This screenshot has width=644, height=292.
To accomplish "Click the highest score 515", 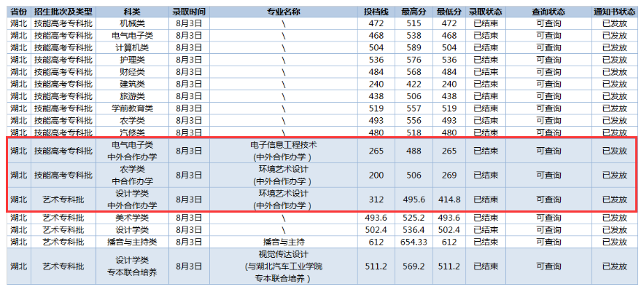I will pyautogui.click(x=414, y=24).
